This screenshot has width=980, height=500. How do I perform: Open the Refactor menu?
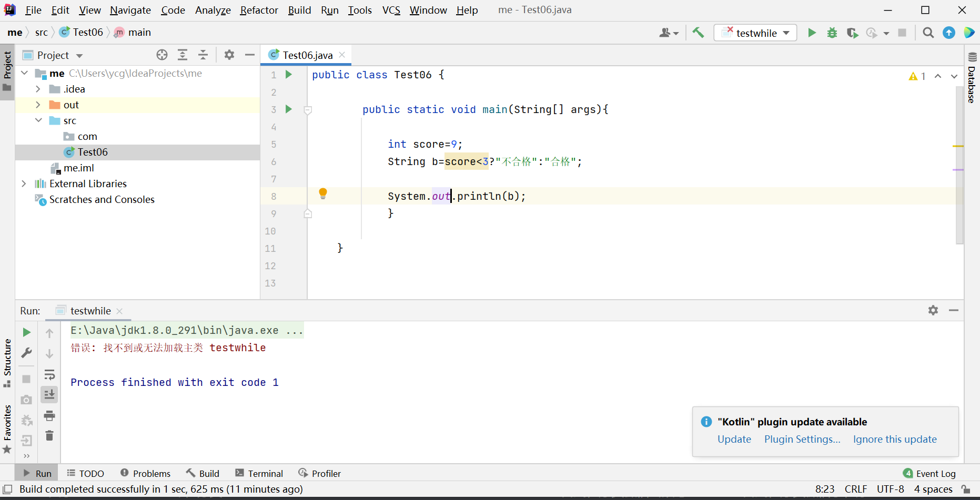pyautogui.click(x=259, y=10)
